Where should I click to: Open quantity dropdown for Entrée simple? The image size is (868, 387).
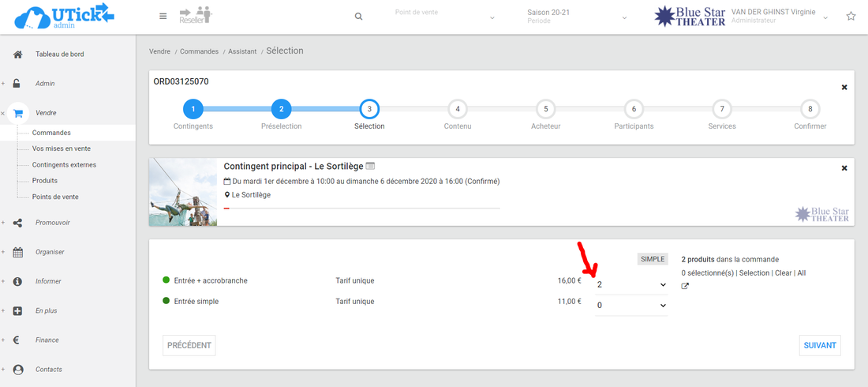[x=631, y=306]
